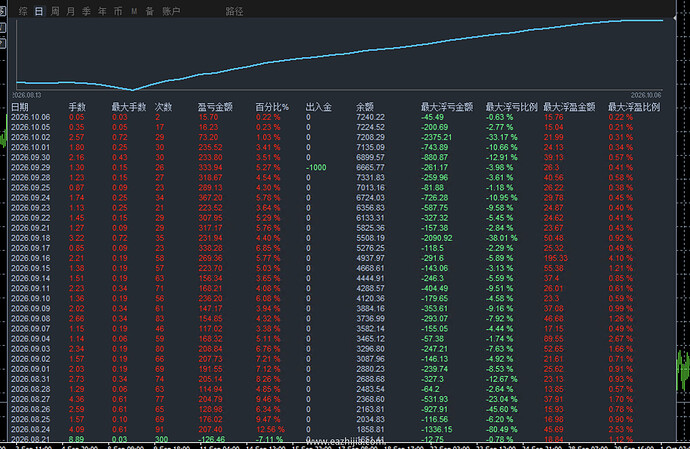Image resolution: width=690 pixels, height=449 pixels.
Task: Switch to the 账户 account tab
Action: coord(171,11)
